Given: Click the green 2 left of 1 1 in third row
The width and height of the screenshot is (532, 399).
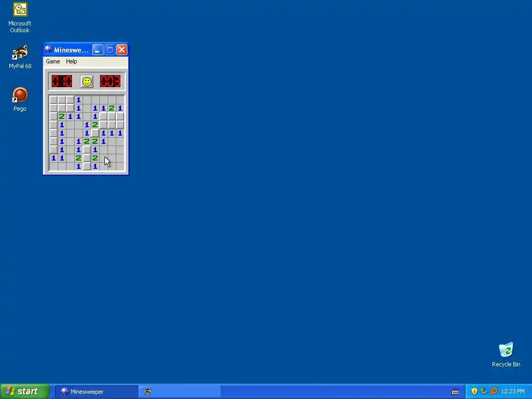Looking at the screenshot, I should (62, 116).
